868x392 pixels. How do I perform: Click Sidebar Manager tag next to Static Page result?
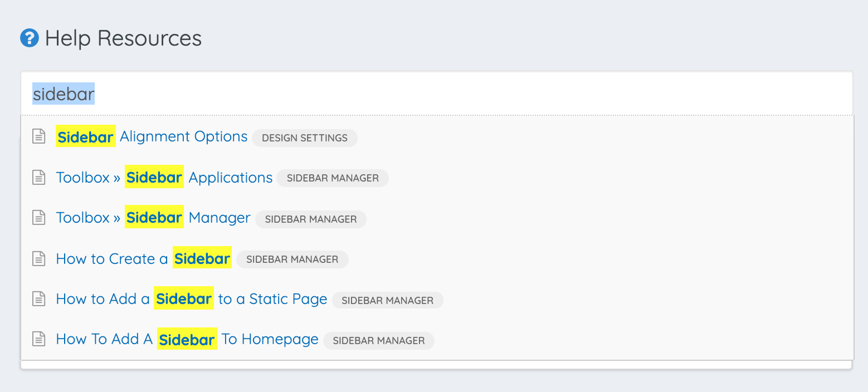387,301
